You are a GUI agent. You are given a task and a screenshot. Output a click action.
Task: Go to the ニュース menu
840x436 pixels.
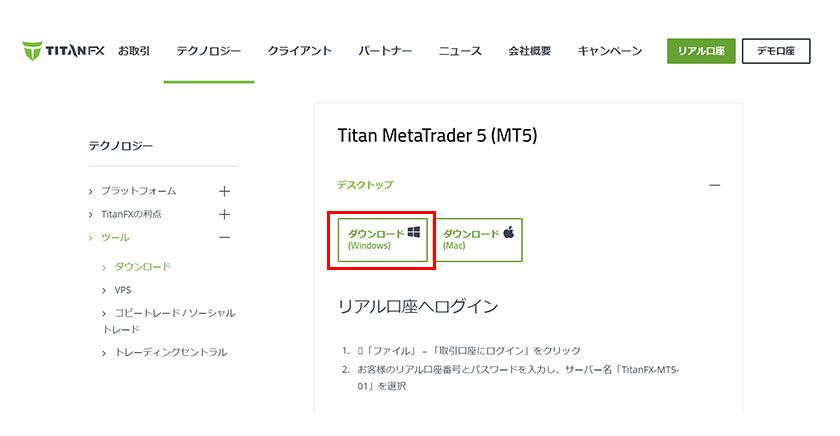pos(460,51)
